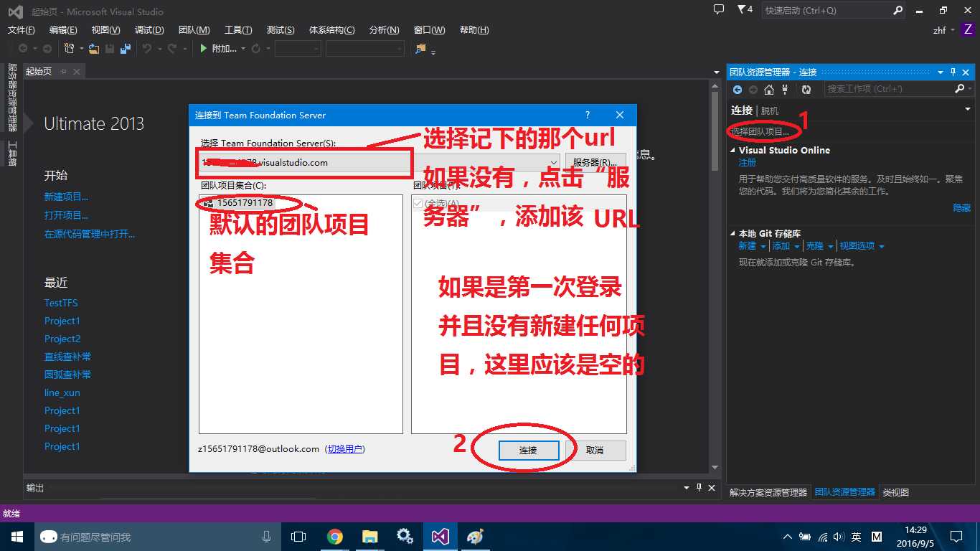Toggle the pin on the 起始页 tab

[x=63, y=72]
